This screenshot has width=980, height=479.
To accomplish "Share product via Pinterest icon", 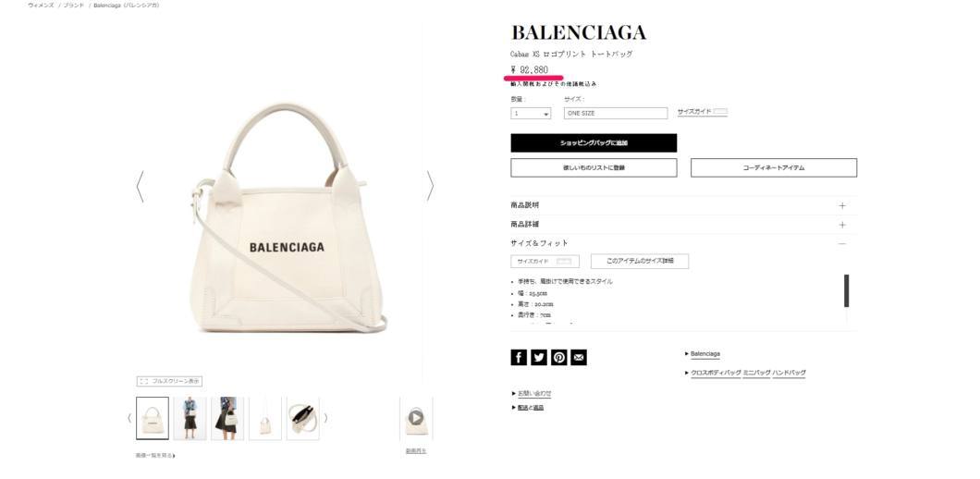I will 558,357.
